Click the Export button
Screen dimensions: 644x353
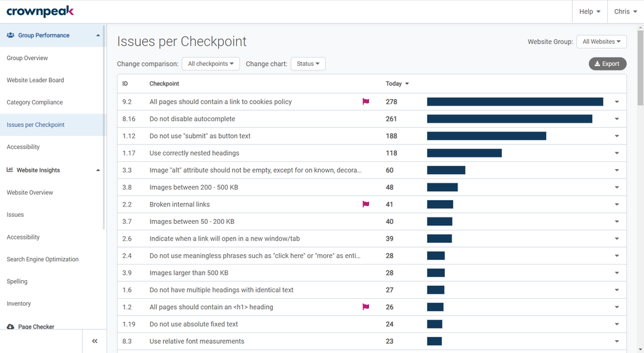point(607,64)
